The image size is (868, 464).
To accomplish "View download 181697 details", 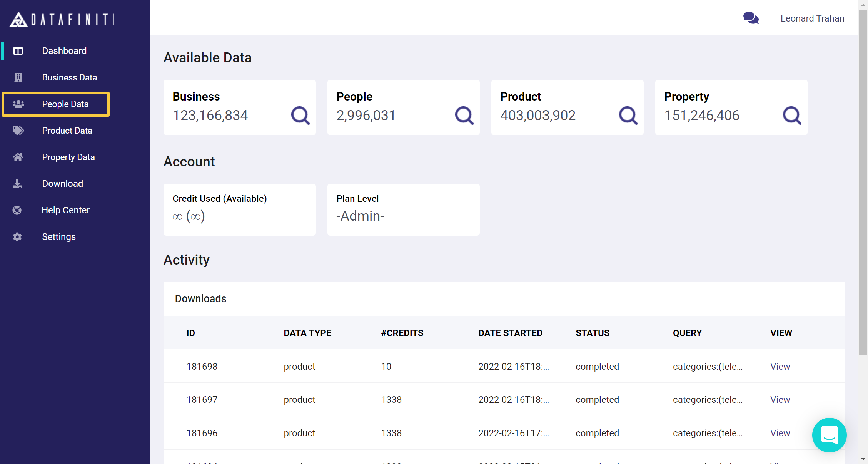I will coord(780,400).
